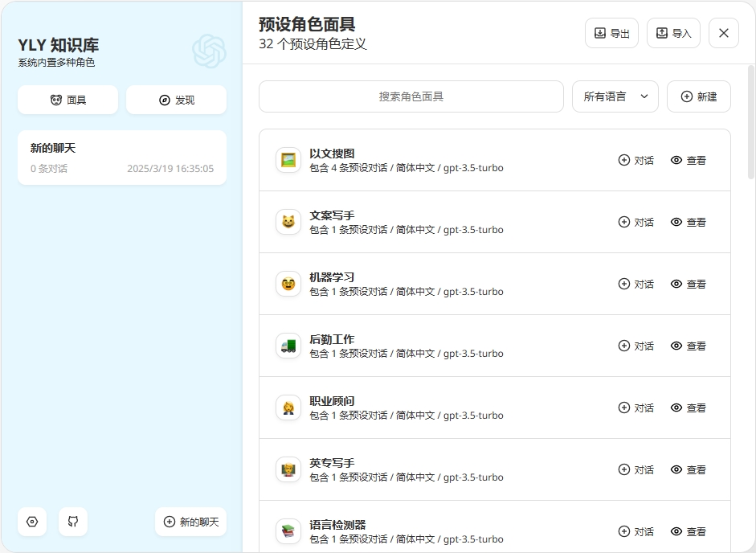View the 英专写手 mask via 查看

click(688, 469)
